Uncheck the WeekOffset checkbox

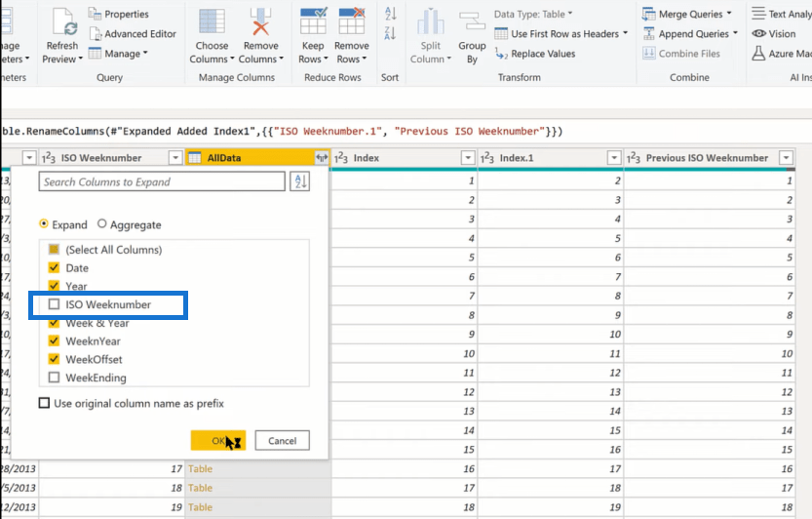(x=54, y=359)
